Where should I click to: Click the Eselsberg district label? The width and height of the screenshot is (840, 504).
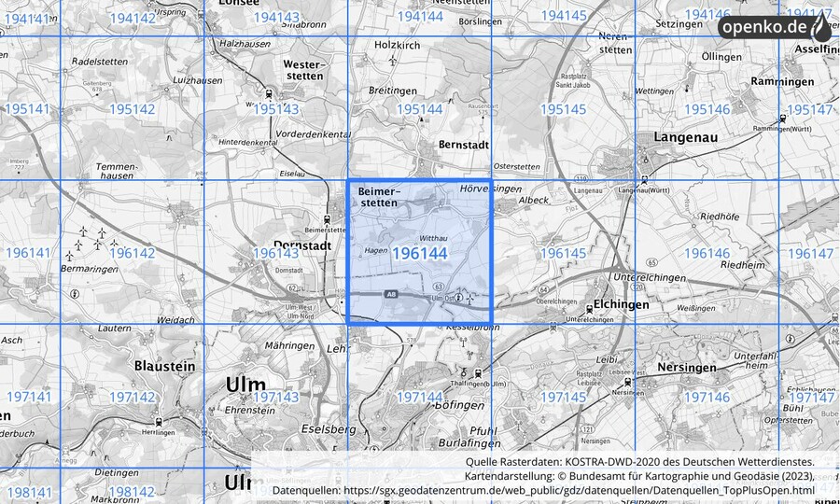(x=329, y=429)
